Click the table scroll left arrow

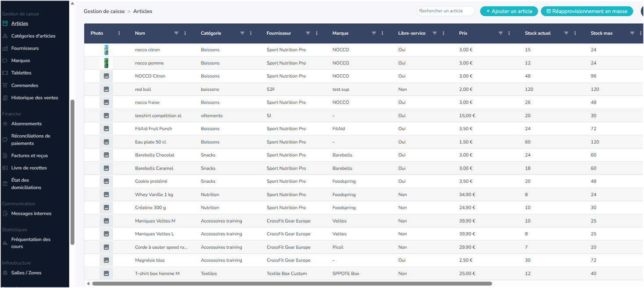tap(88, 284)
